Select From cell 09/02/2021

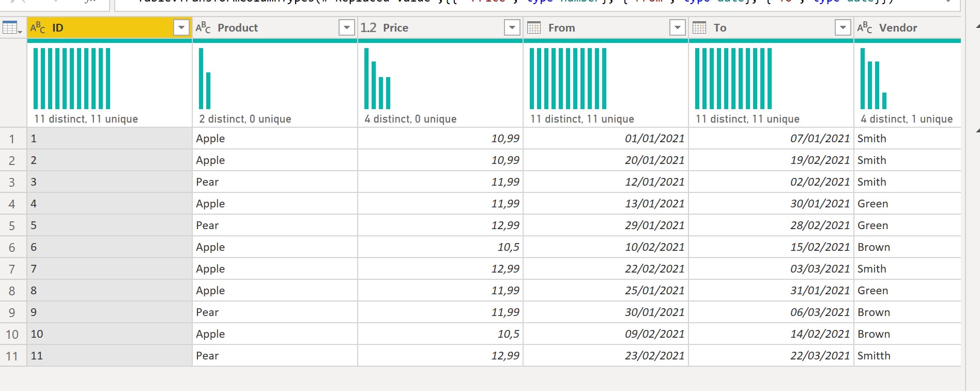[x=606, y=334]
